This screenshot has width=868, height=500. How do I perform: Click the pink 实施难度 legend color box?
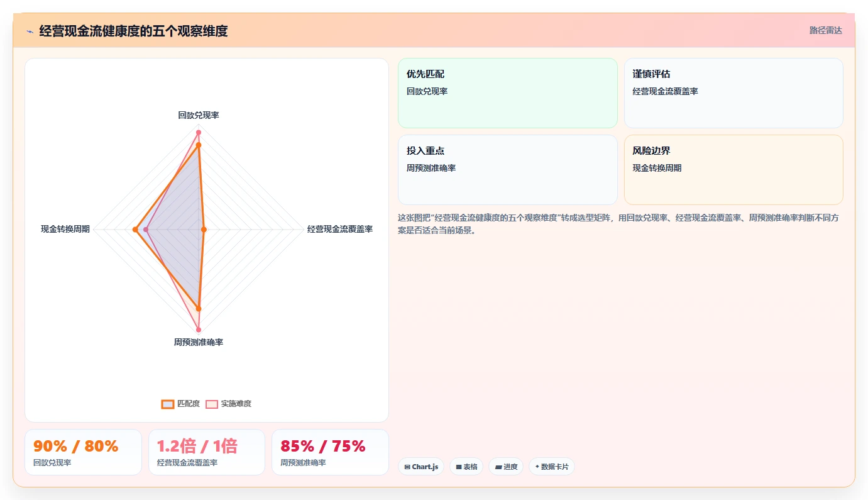coord(212,404)
